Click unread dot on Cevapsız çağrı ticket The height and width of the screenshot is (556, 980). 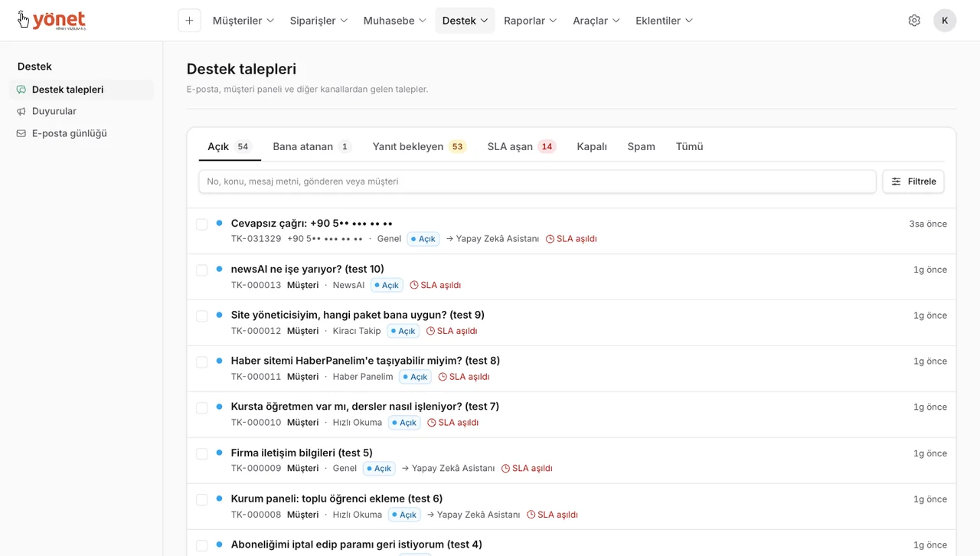(219, 223)
